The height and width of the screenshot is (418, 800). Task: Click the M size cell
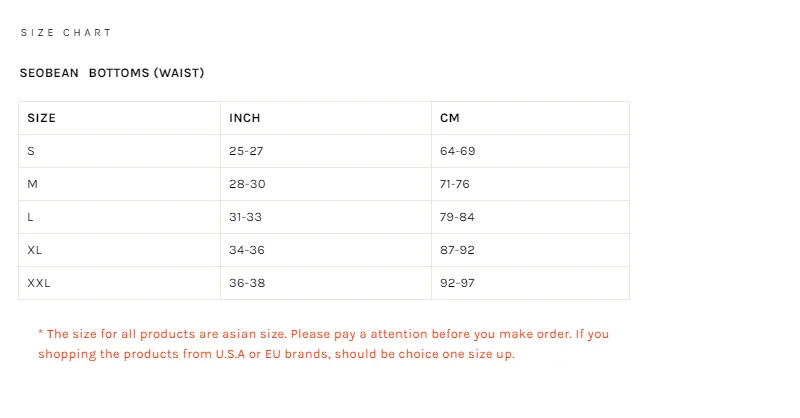33,184
